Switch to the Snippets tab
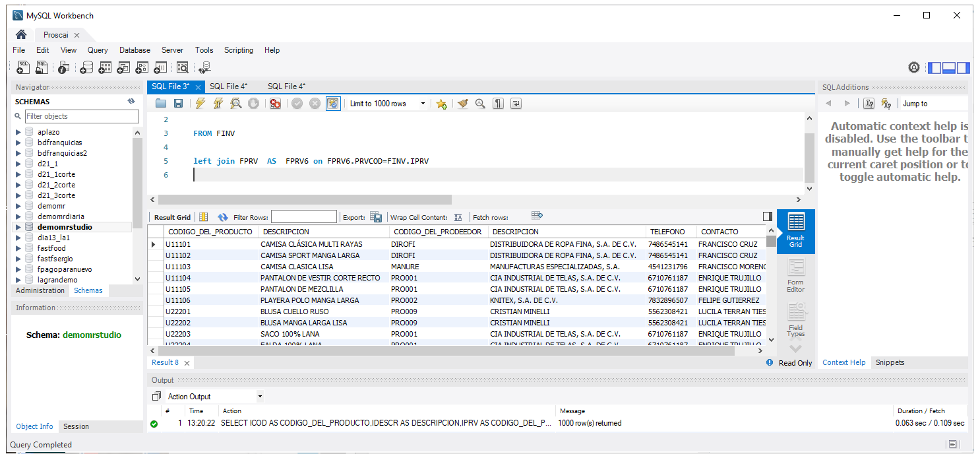Screen dimensions: 980x460 click(x=890, y=362)
